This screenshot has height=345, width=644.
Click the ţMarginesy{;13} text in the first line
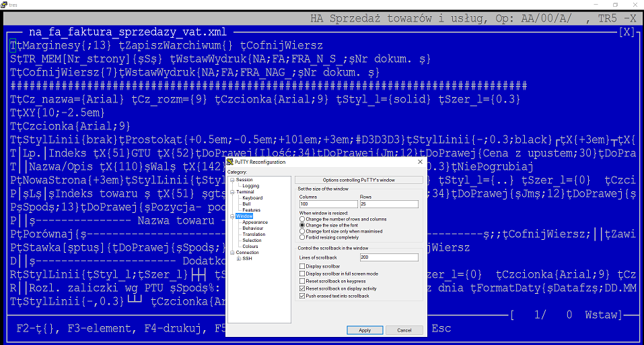65,45
